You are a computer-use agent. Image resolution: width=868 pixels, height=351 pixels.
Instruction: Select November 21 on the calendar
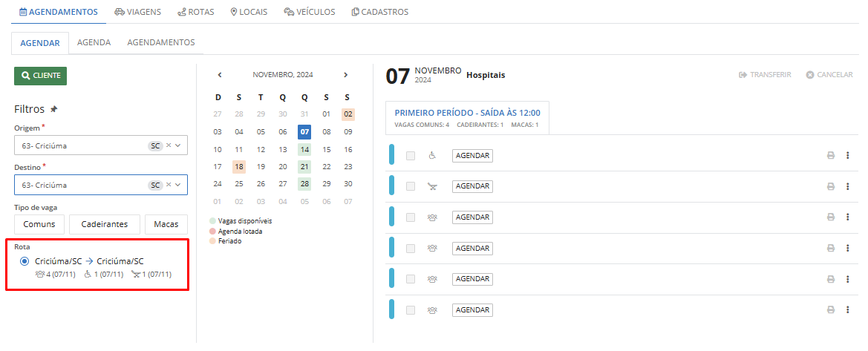tap(304, 167)
